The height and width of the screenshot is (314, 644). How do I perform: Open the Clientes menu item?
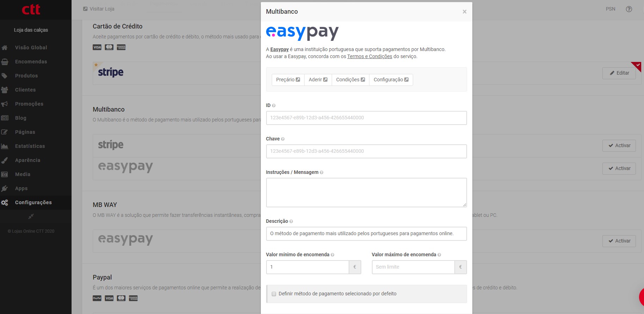point(25,90)
